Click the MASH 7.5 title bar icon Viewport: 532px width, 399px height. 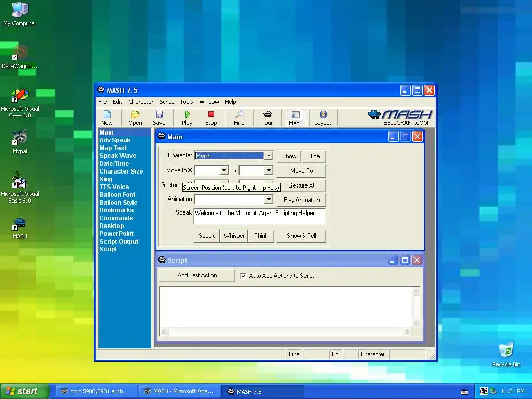tap(101, 90)
